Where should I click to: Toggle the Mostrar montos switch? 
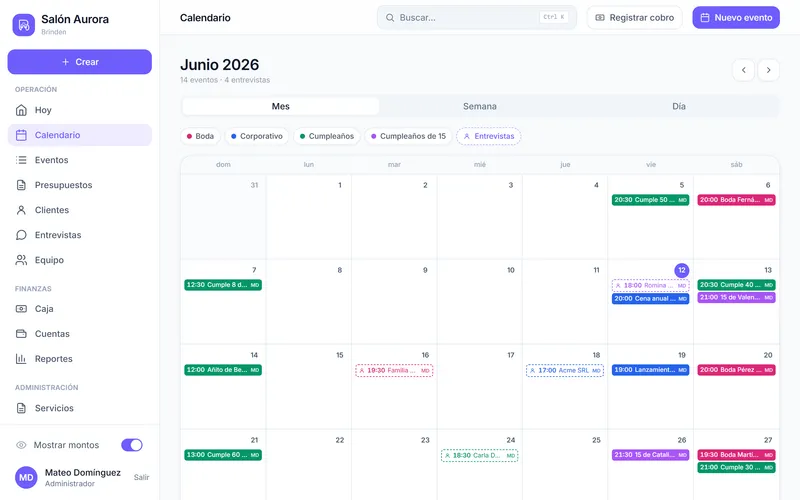pos(132,445)
